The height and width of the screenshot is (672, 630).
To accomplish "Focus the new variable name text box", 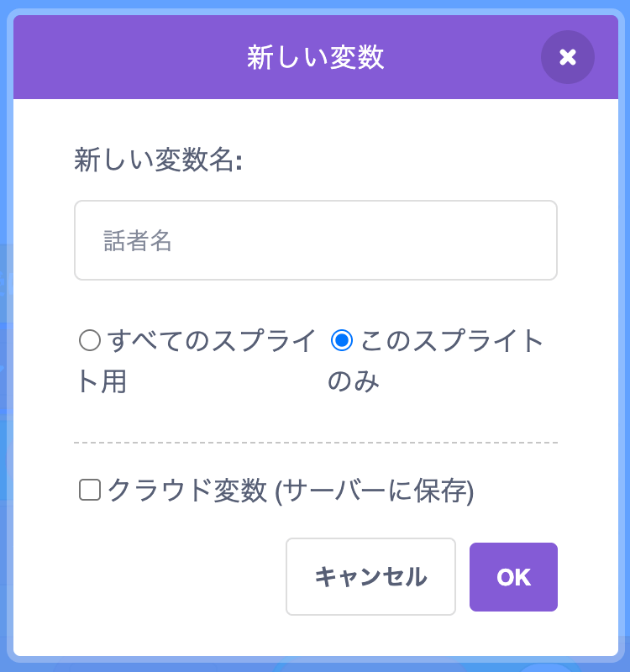I will pos(315,240).
